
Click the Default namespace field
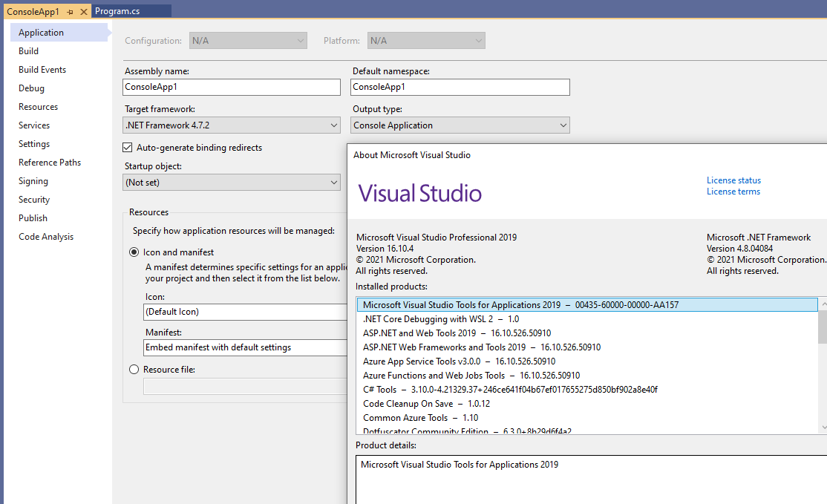pyautogui.click(x=460, y=87)
